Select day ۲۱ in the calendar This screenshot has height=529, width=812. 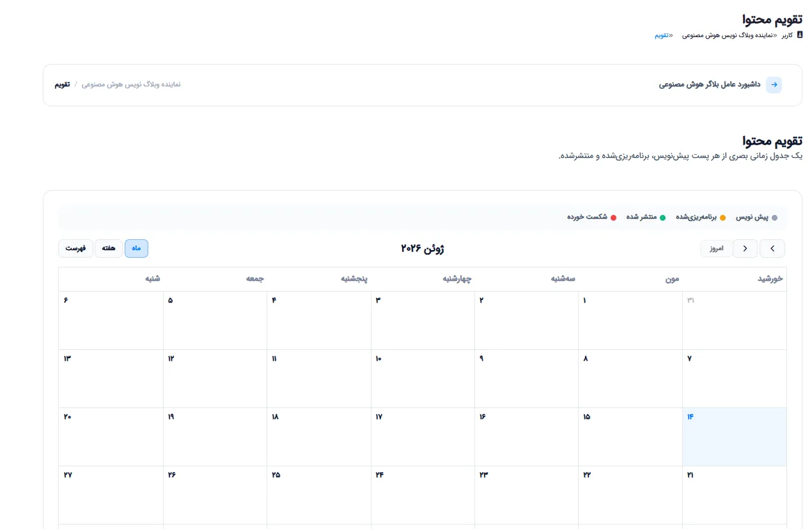click(735, 495)
